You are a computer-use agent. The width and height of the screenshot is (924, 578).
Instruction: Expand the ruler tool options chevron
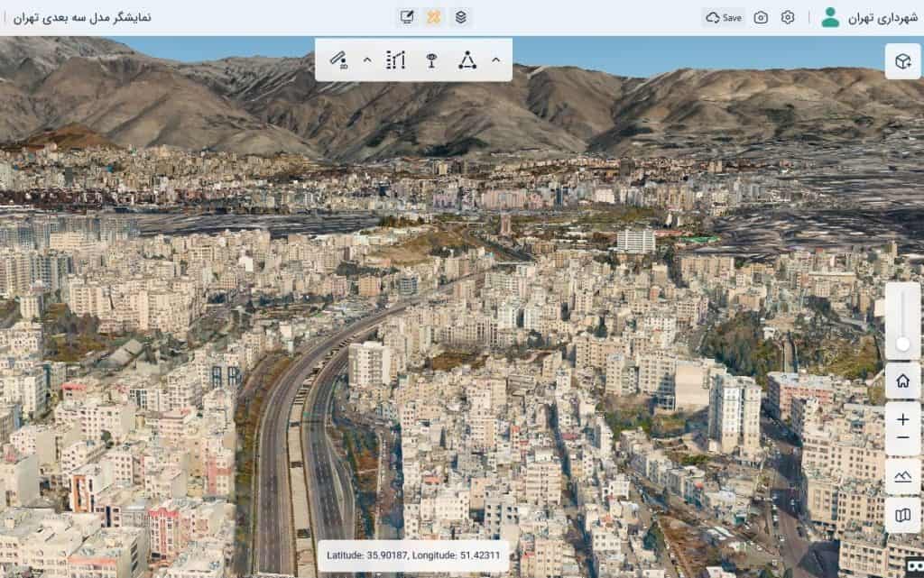tap(367, 60)
